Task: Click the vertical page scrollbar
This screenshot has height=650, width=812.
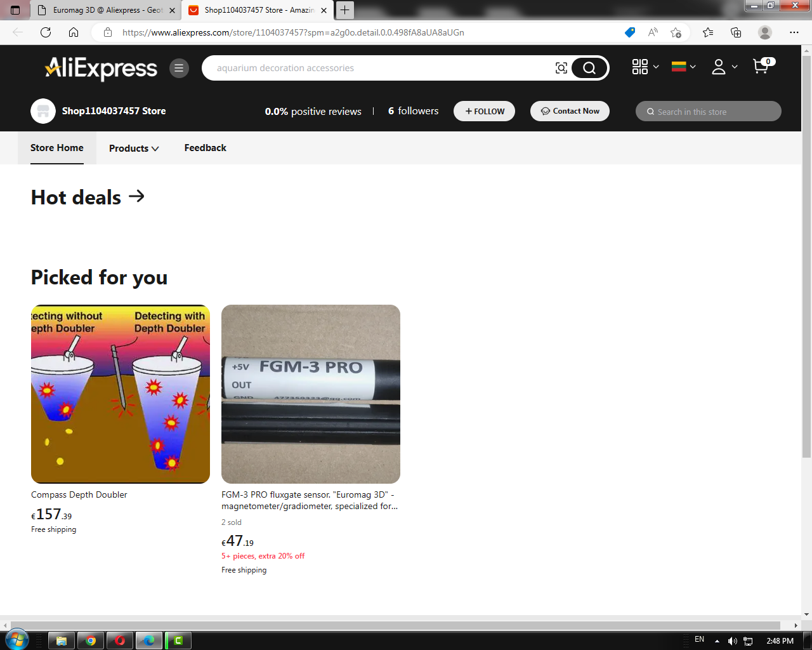Action: pos(806,256)
